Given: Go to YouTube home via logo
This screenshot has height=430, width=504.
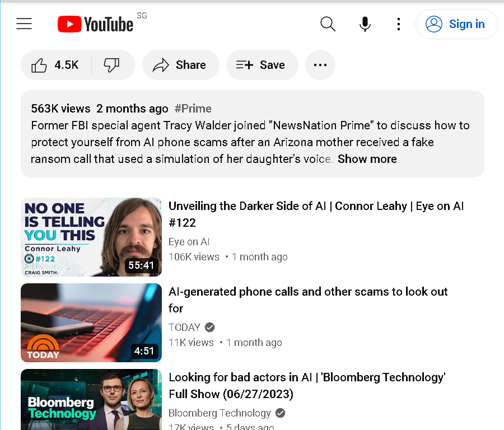Looking at the screenshot, I should pyautogui.click(x=95, y=24).
